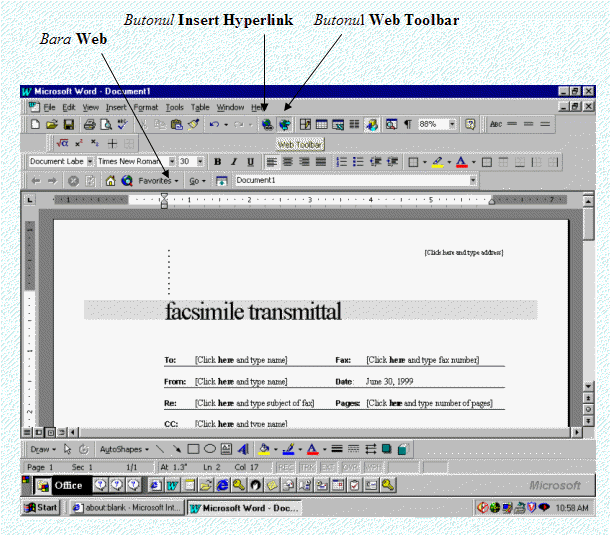The image size is (610, 535).
Task: Open the Edit menu
Action: tap(69, 107)
